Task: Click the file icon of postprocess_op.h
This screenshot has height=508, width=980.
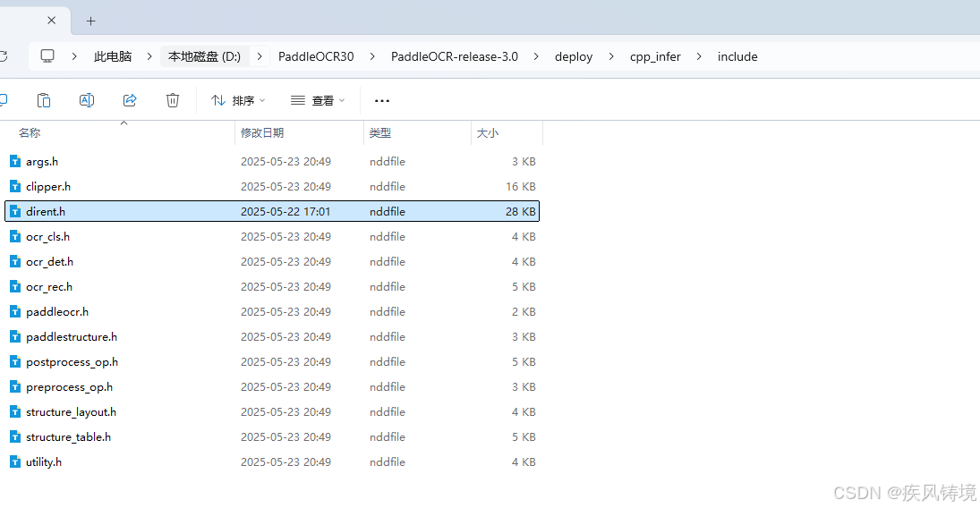Action: click(x=15, y=361)
